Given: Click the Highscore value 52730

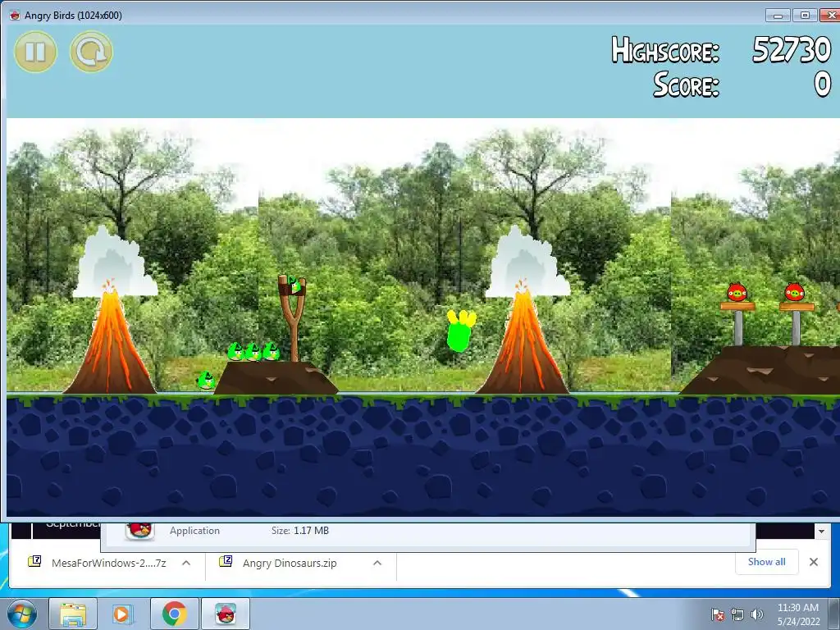Looking at the screenshot, I should coord(792,50).
